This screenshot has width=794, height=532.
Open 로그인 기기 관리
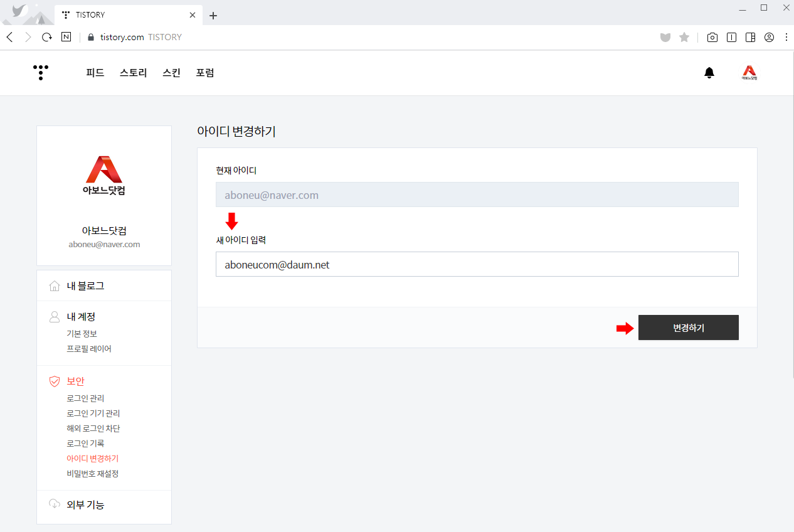click(93, 413)
